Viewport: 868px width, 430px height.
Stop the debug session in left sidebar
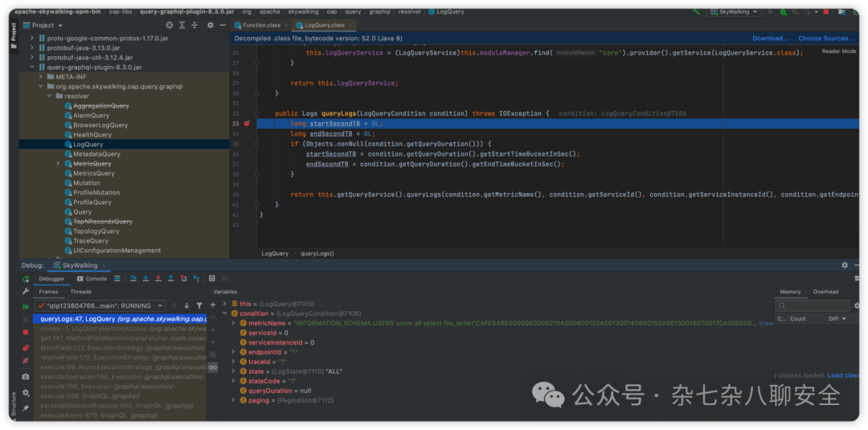(26, 332)
